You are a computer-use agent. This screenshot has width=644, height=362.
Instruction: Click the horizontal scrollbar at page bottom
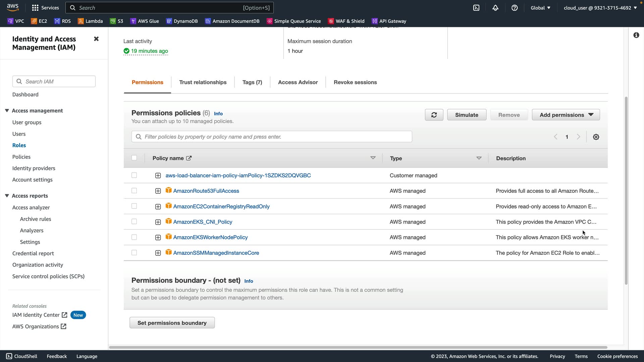coord(358,347)
